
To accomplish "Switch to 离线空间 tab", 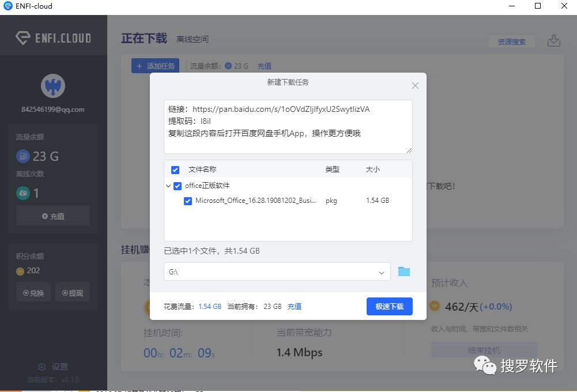I will (x=193, y=39).
